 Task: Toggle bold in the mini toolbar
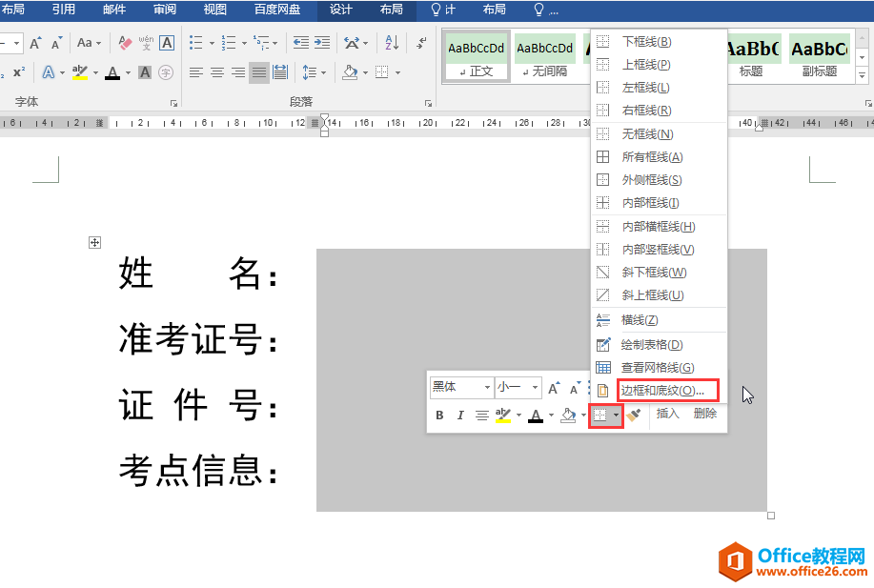439,416
